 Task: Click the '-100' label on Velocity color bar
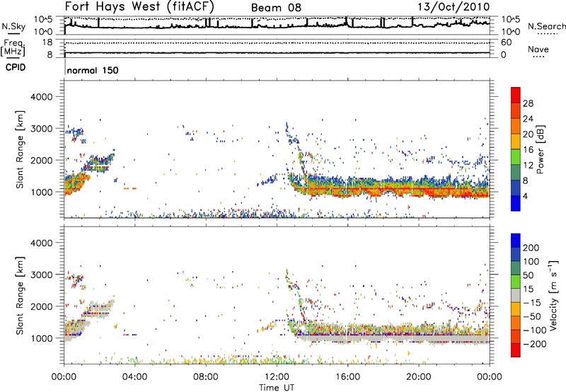pyautogui.click(x=535, y=330)
